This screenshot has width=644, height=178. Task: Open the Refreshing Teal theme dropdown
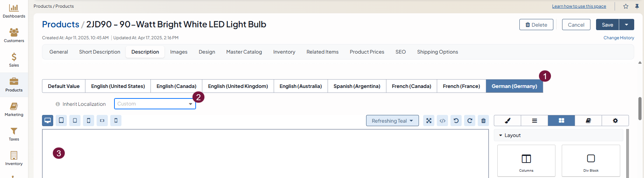tap(392, 121)
